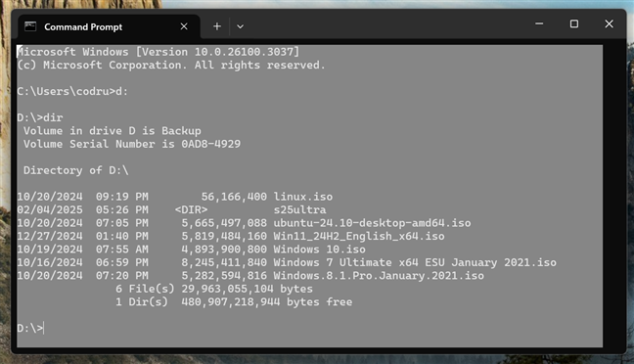Image resolution: width=634 pixels, height=364 pixels.
Task: Close the Command Prompt tab
Action: point(184,26)
